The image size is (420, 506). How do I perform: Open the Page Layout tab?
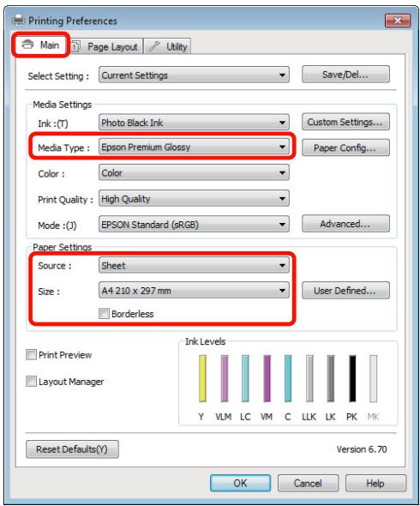pos(105,46)
